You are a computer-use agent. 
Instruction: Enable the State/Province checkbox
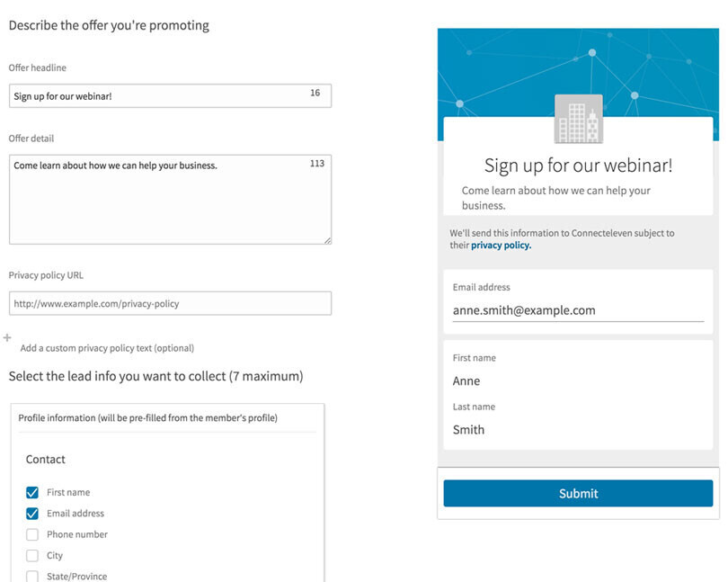[x=31, y=576]
